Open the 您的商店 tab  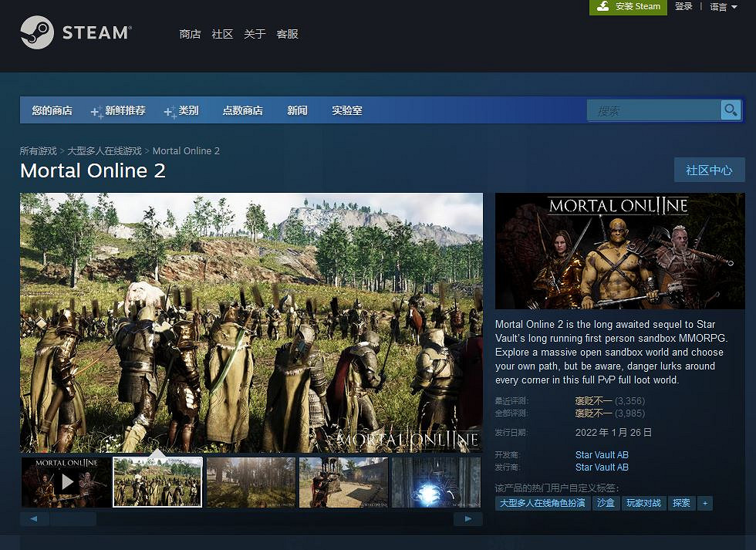click(52, 111)
